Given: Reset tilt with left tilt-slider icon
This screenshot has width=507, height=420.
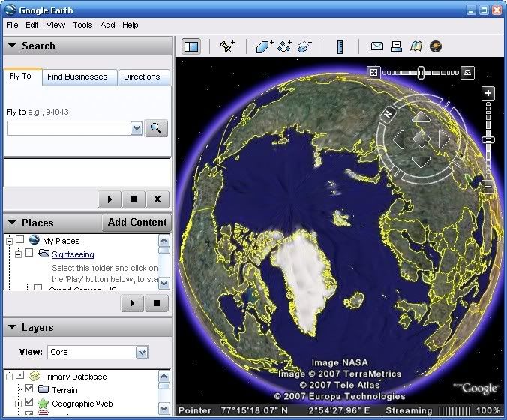Looking at the screenshot, I should coord(373,73).
